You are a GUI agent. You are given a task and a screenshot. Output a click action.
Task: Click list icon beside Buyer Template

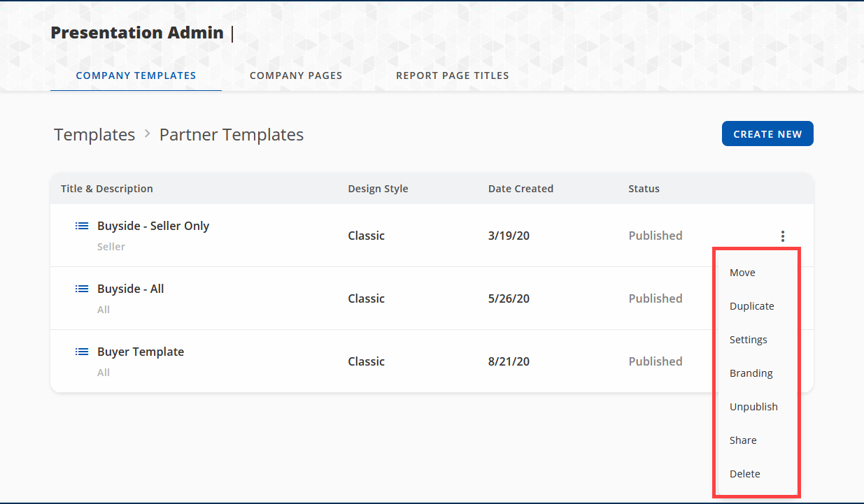pyautogui.click(x=82, y=352)
